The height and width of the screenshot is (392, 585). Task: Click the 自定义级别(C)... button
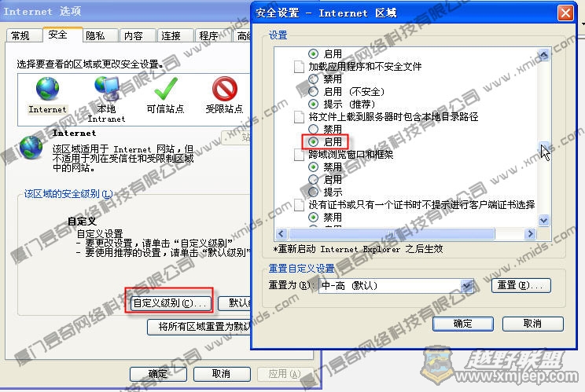pyautogui.click(x=168, y=302)
